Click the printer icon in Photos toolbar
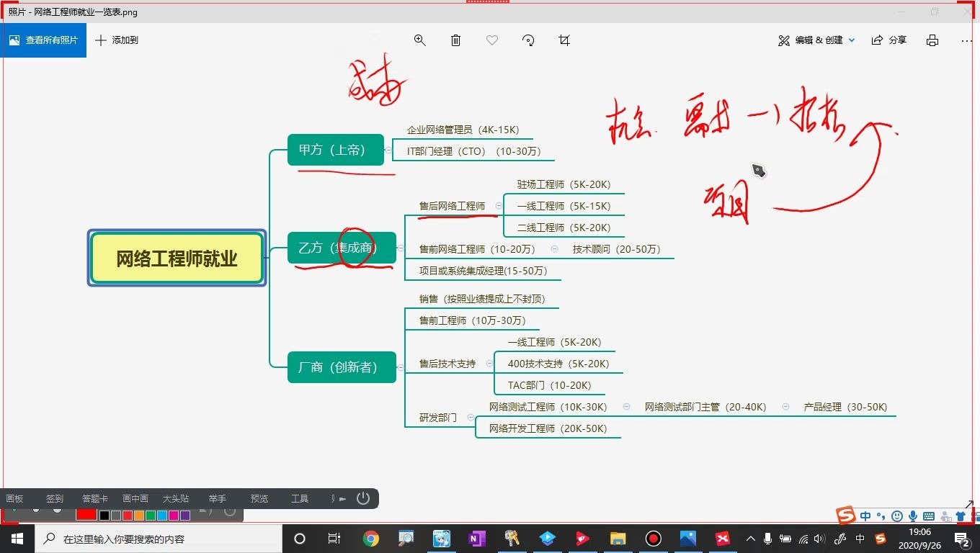The width and height of the screenshot is (980, 553). coord(932,40)
